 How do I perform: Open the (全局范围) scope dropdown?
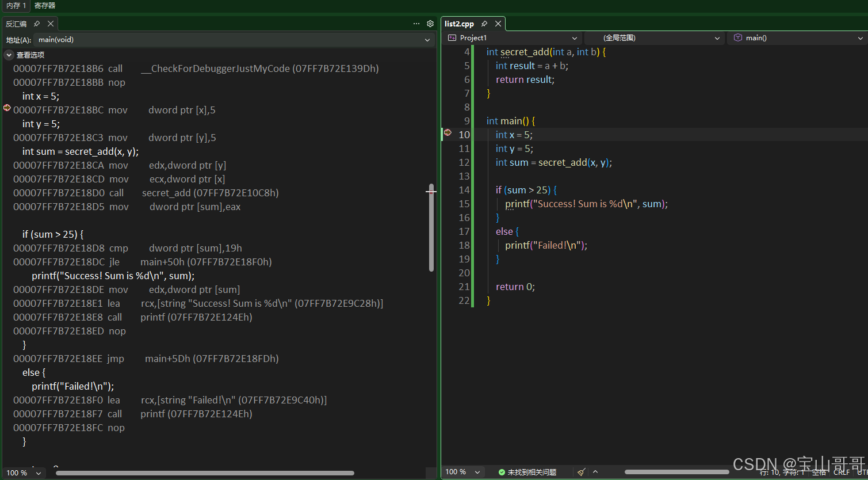(717, 38)
